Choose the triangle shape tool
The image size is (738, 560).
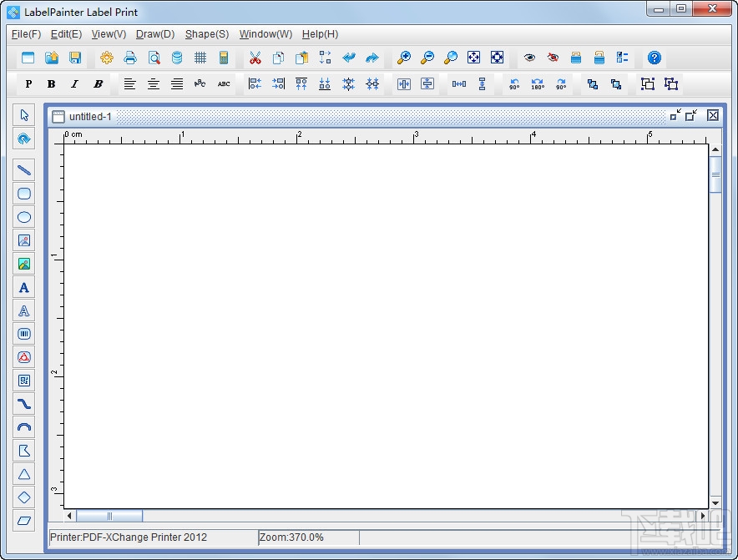coord(24,474)
